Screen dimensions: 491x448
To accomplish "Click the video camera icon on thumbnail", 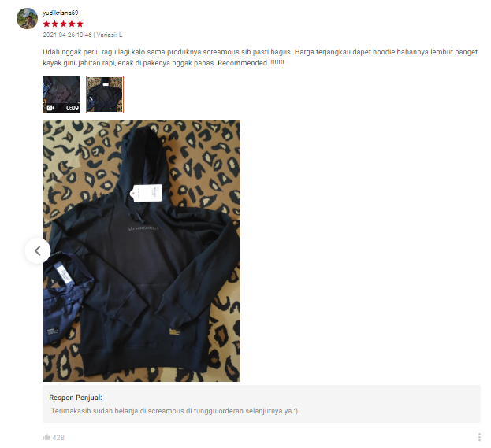I will point(50,108).
